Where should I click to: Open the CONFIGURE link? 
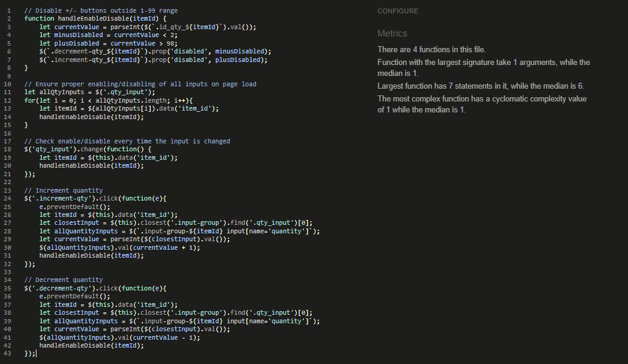coord(398,11)
